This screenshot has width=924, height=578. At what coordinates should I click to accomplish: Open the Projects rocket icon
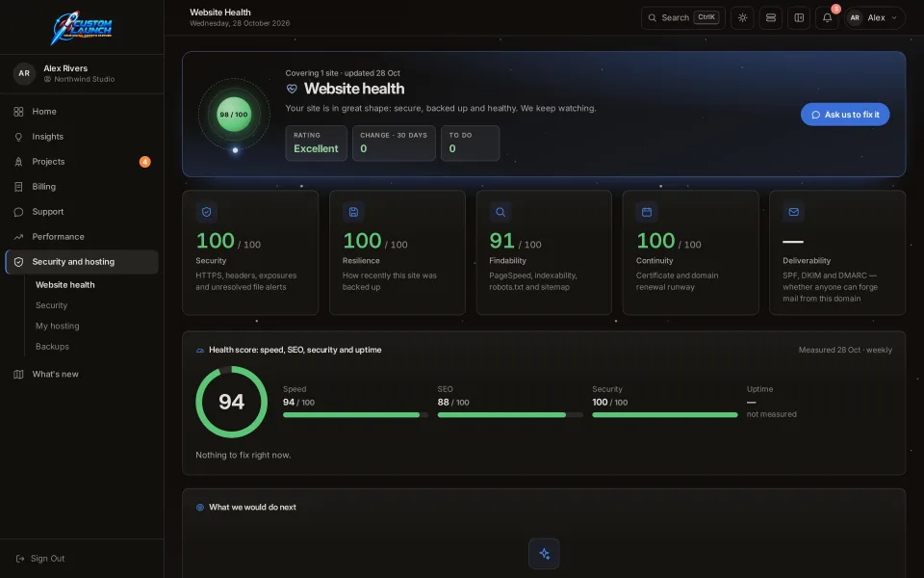(x=18, y=162)
